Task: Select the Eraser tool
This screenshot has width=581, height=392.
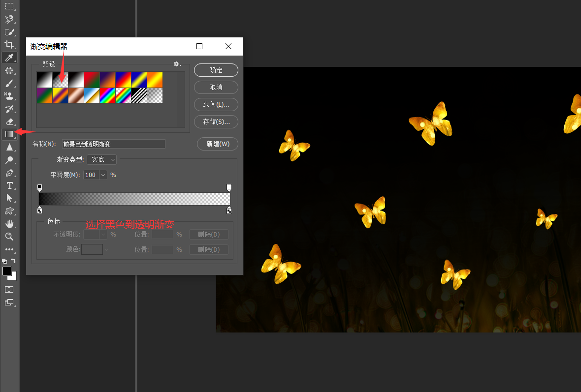Action: 9,121
